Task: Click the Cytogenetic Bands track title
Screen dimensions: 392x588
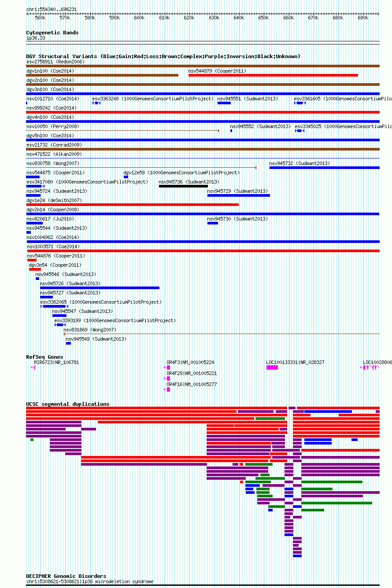Action: tap(52, 33)
